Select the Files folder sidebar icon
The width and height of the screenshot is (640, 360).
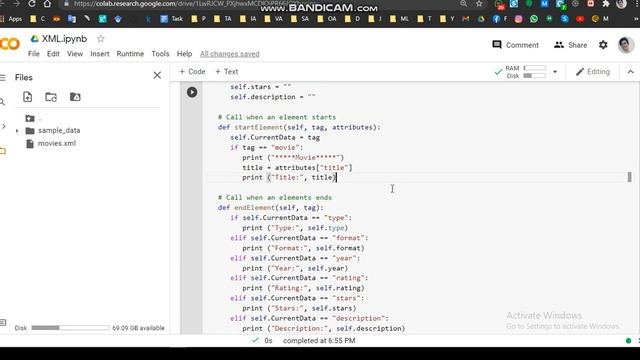3,151
